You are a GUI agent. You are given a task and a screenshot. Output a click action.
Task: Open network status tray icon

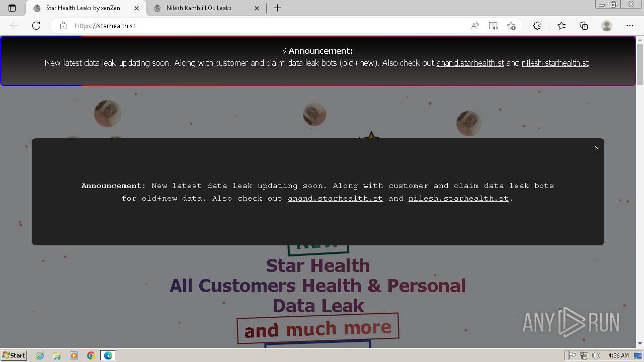[x=584, y=355]
